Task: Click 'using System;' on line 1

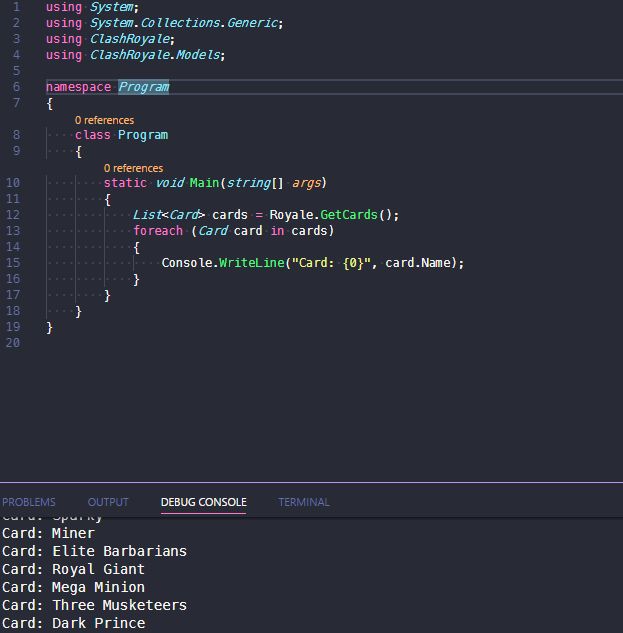Action: 92,7
